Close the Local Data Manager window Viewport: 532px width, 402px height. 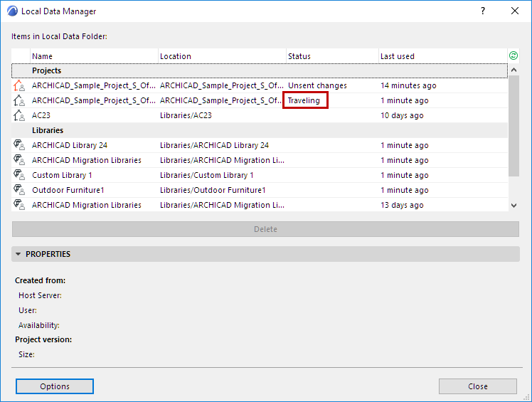[515, 11]
